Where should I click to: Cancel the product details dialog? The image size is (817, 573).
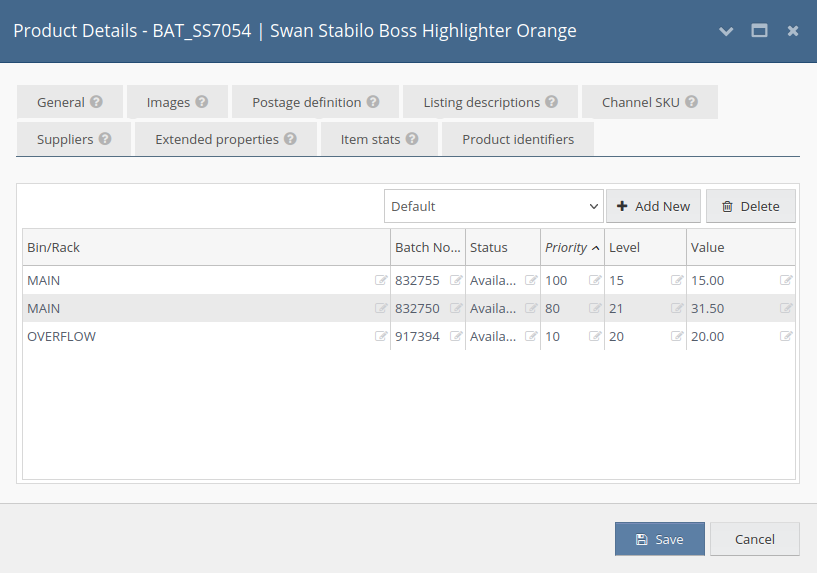[x=754, y=539]
